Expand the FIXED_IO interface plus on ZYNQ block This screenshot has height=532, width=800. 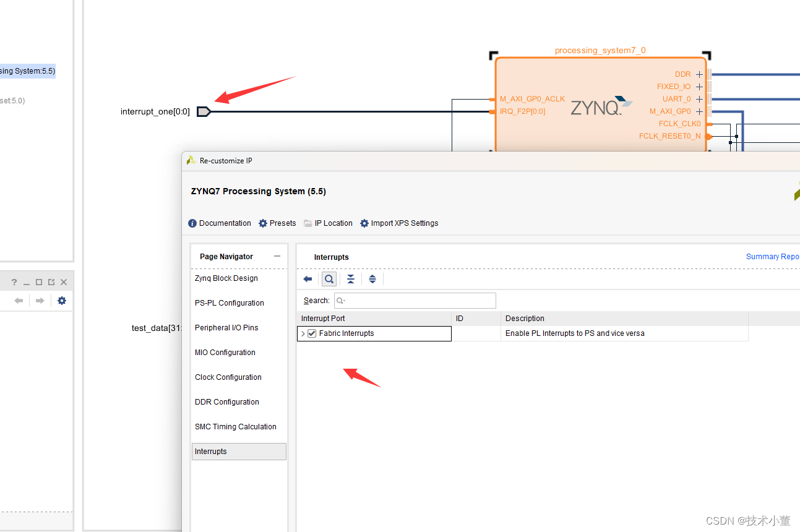(x=699, y=87)
